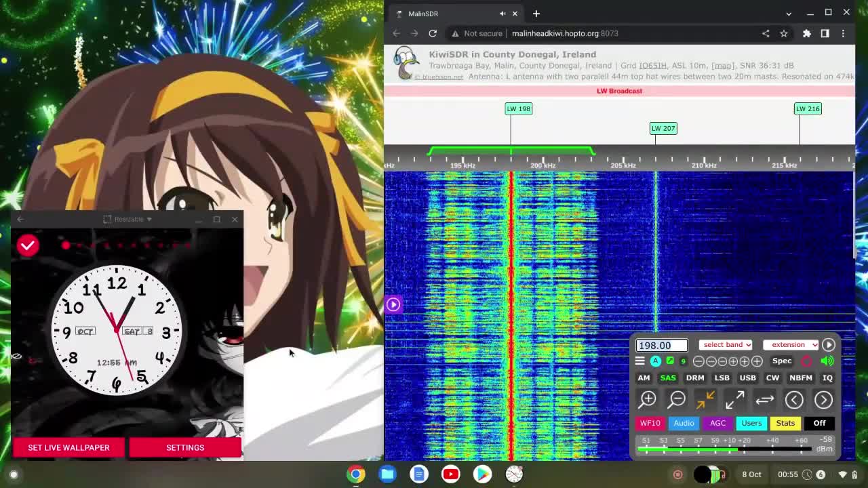This screenshot has height=488, width=868.
Task: Open Chrome tab search chevron
Action: (789, 14)
